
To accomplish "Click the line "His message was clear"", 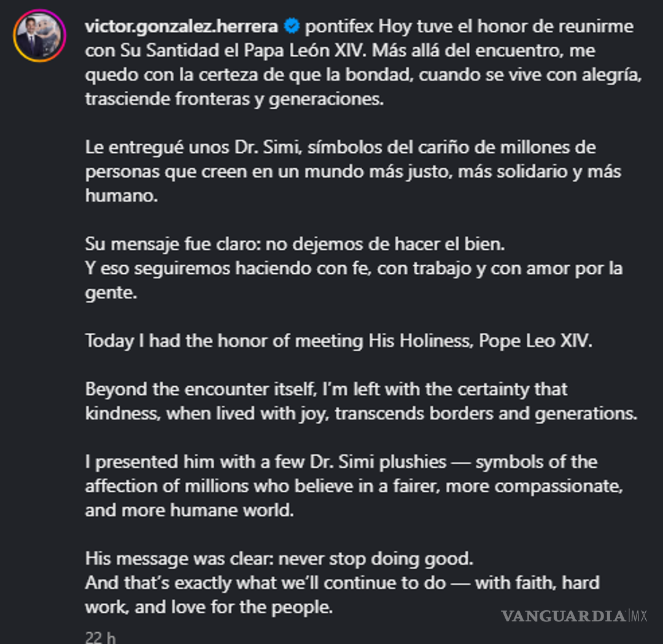I will (279, 558).
